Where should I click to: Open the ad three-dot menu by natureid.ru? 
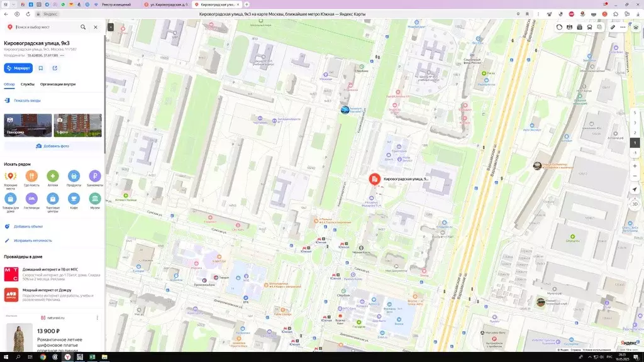click(x=97, y=317)
